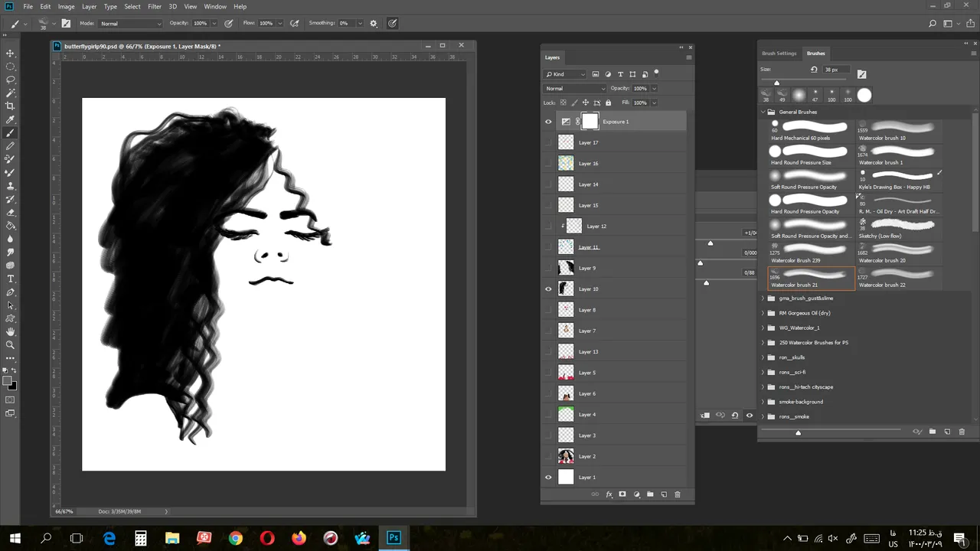This screenshot has height=551, width=980.
Task: Select the Crop tool
Action: 11,106
